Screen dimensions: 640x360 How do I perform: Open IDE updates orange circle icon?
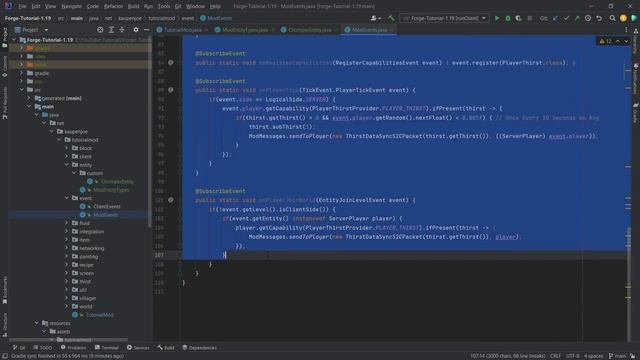[623, 18]
